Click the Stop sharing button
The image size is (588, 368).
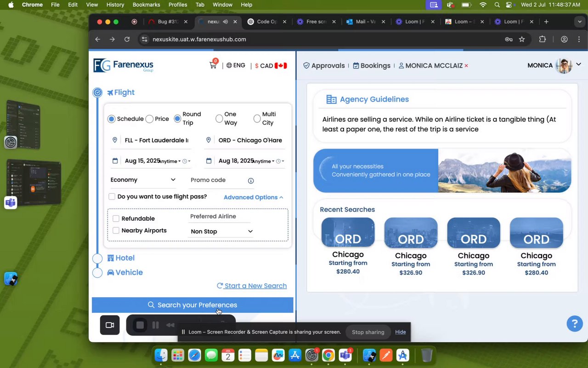click(368, 332)
